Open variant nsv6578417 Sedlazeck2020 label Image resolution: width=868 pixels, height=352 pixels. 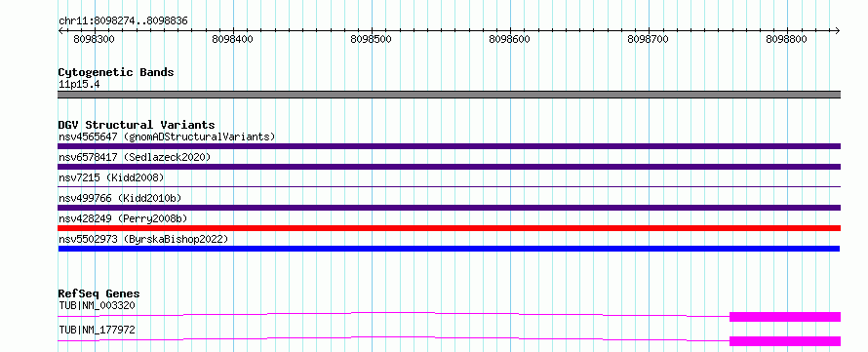135,157
